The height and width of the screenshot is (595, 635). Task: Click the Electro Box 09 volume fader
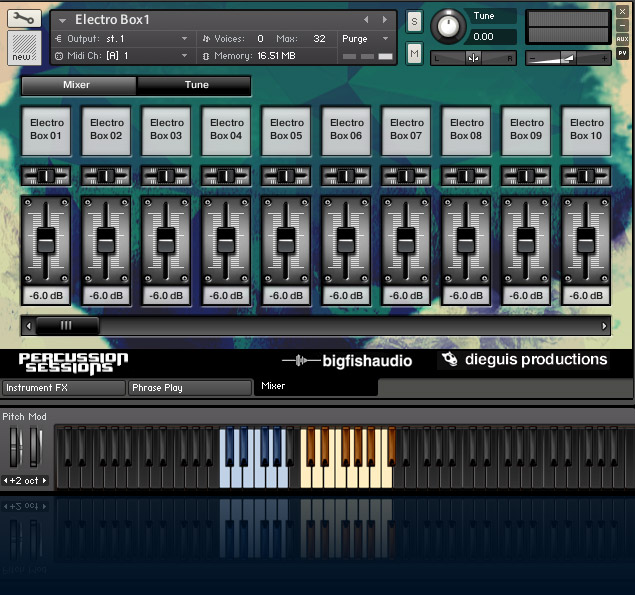[x=526, y=241]
